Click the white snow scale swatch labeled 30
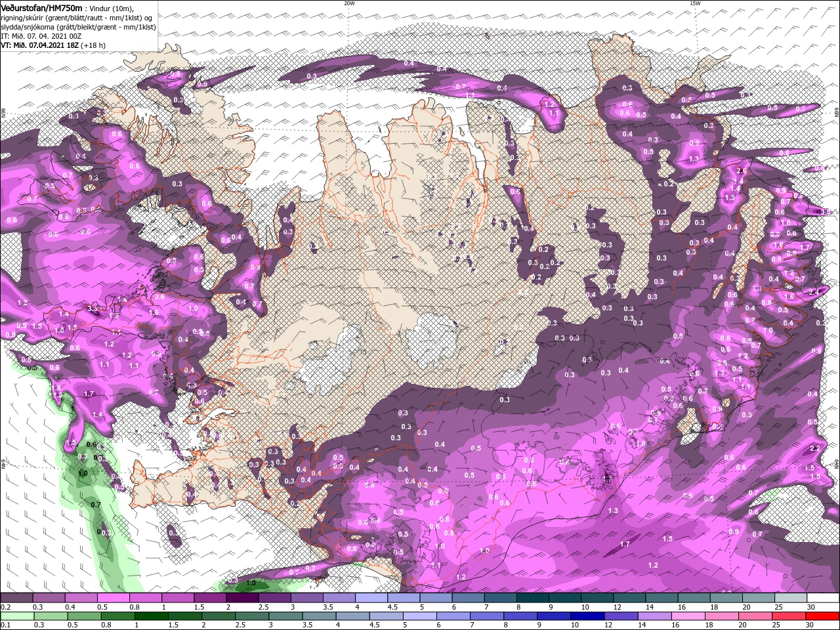 [823, 598]
